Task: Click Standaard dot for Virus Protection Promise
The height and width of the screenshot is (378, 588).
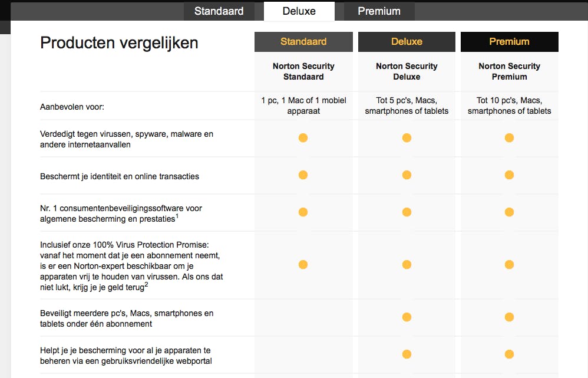Action: 303,265
